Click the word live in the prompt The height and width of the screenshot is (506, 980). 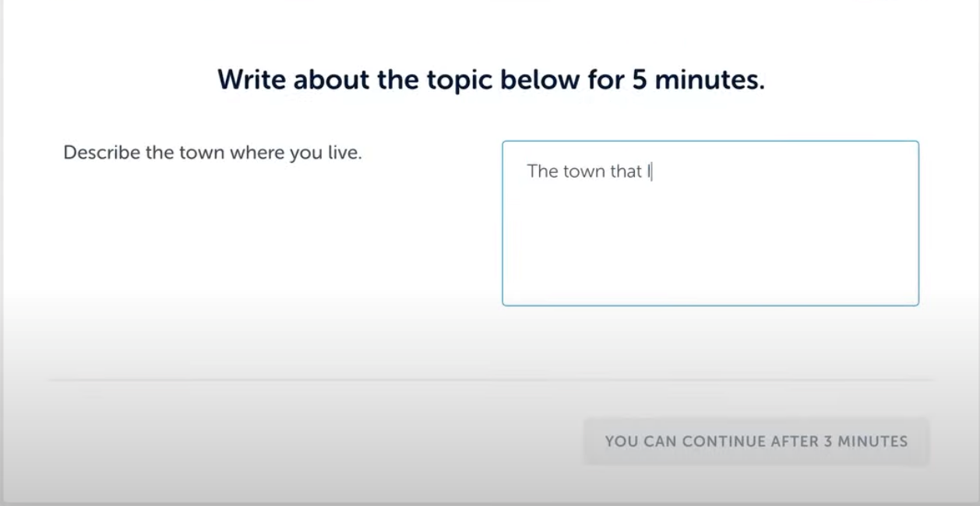click(344, 153)
